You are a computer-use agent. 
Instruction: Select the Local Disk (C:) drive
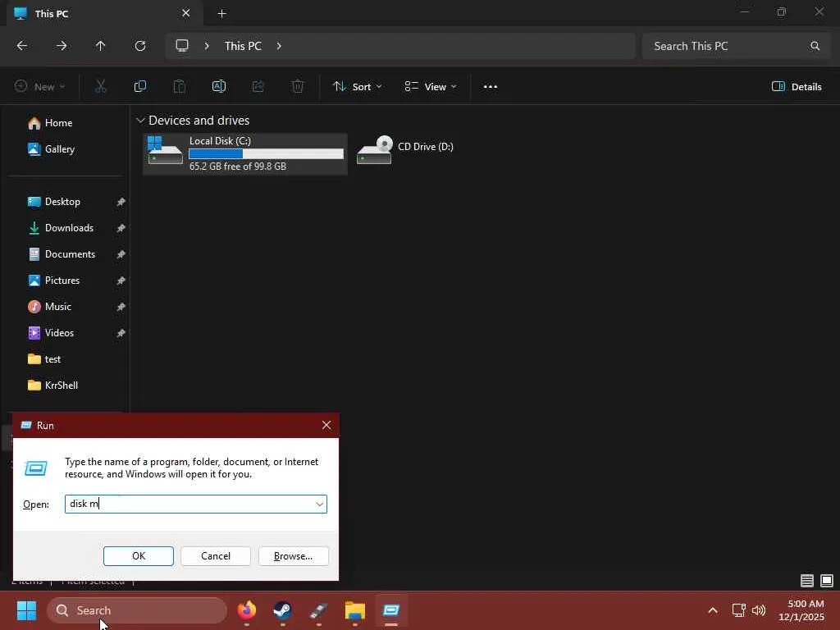pyautogui.click(x=245, y=153)
